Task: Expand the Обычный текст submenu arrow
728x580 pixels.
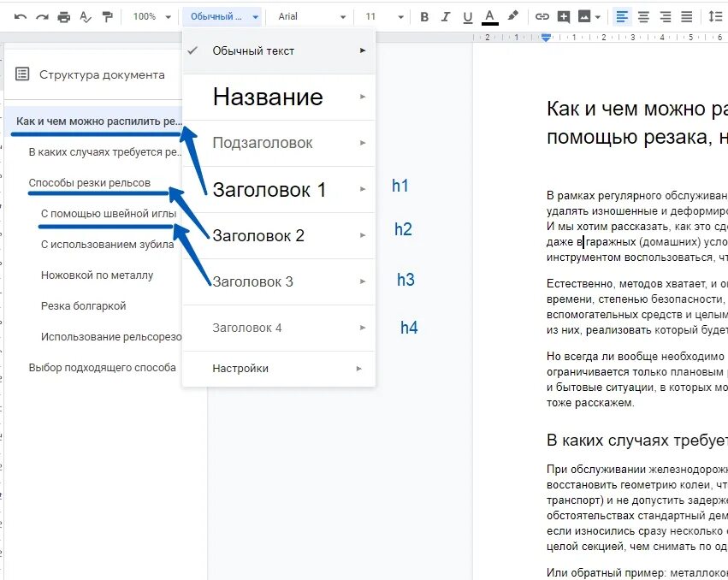Action: [x=363, y=50]
